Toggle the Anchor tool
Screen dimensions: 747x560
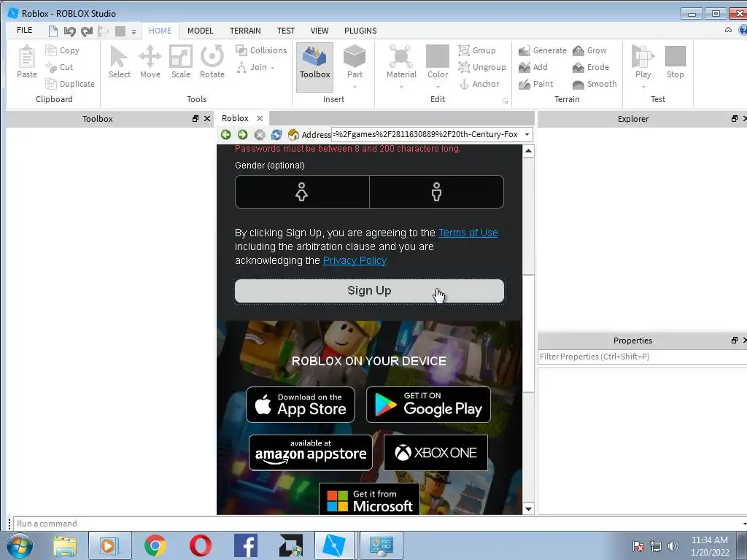coord(479,84)
